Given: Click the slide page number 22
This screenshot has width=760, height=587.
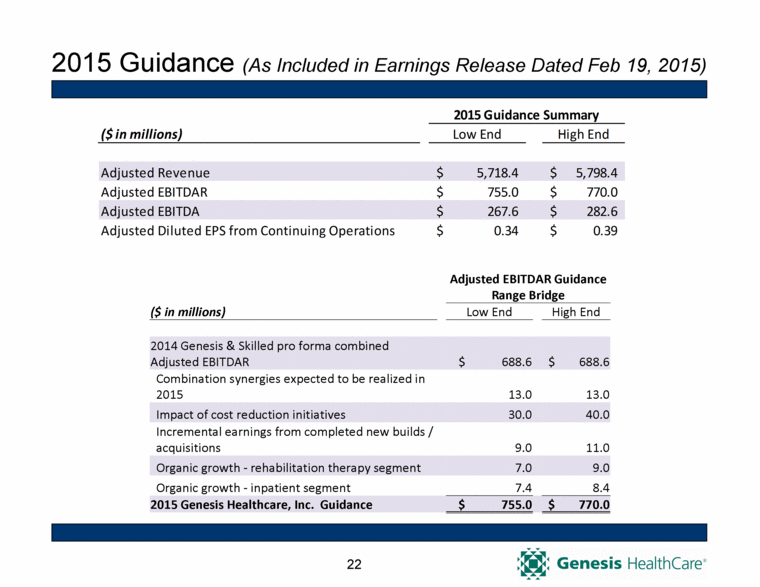Looking at the screenshot, I should [353, 566].
